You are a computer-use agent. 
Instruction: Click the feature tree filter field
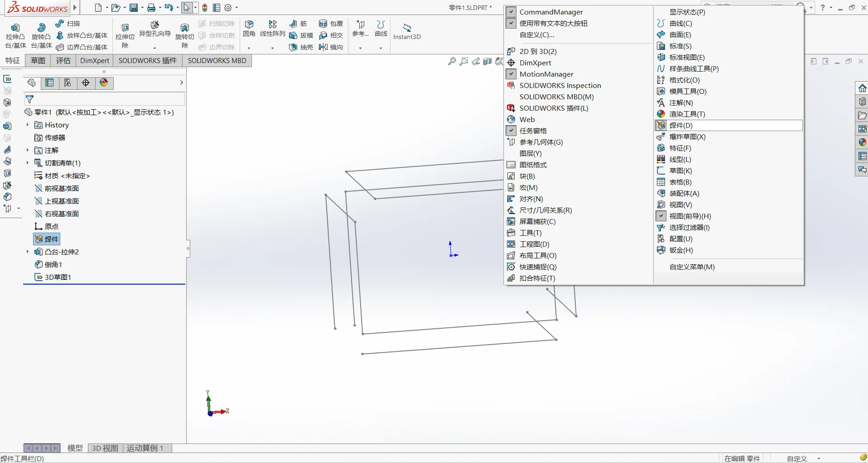coord(104,99)
